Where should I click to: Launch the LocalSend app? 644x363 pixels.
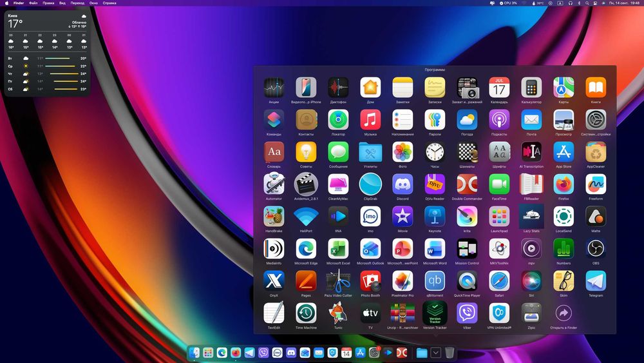click(x=563, y=216)
